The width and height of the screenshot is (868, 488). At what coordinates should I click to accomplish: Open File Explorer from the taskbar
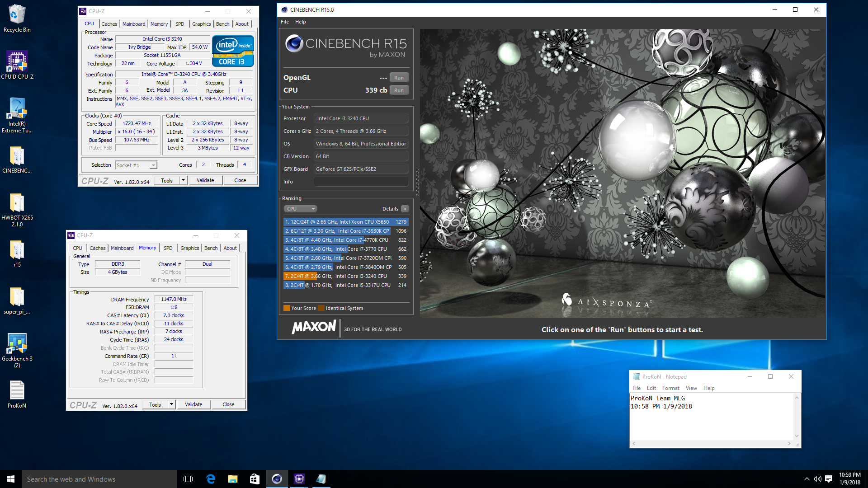(232, 479)
